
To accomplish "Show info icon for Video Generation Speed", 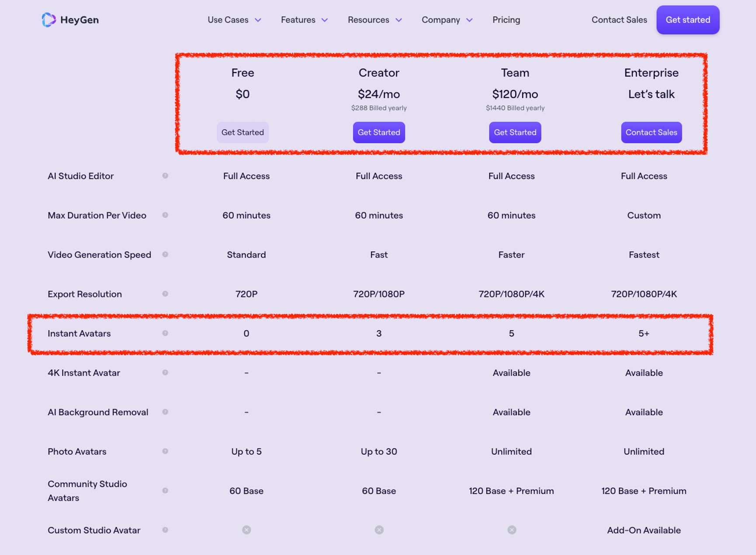I will [165, 254].
